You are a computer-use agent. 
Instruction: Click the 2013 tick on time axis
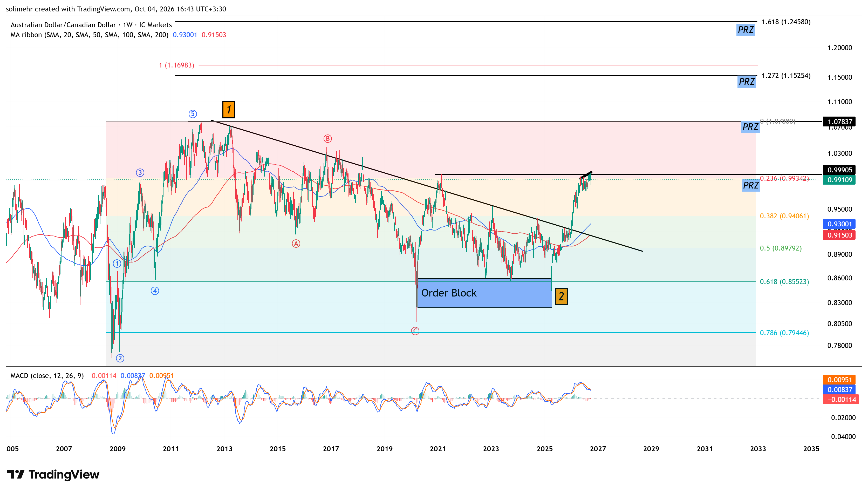coord(224,449)
